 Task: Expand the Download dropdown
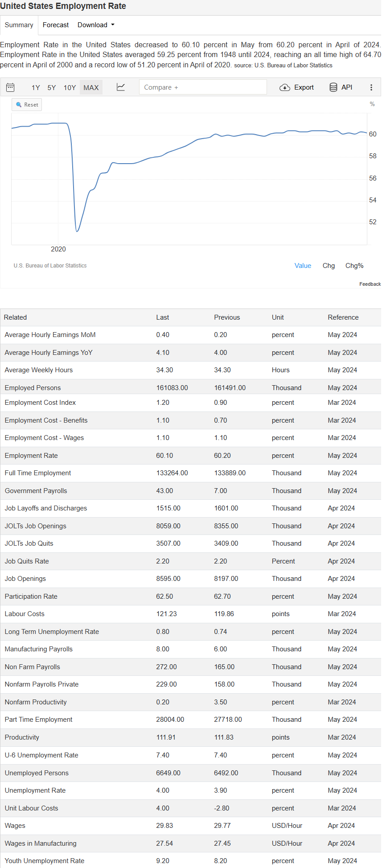96,25
